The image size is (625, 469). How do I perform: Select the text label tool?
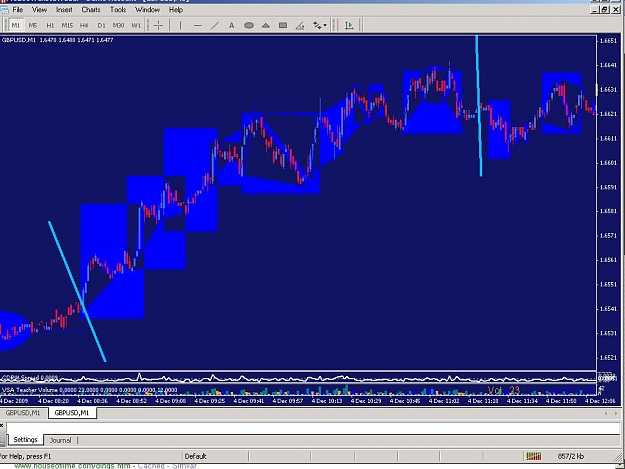(232, 26)
